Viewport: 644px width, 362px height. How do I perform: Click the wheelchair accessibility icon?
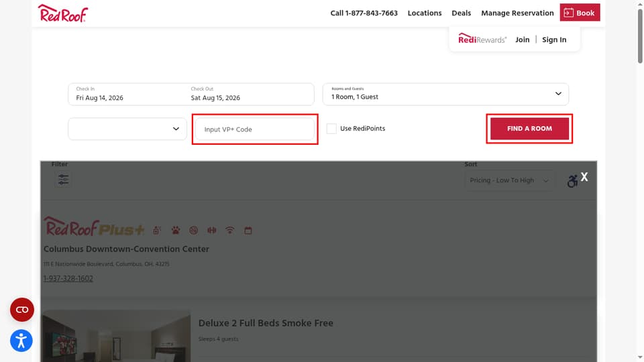572,180
